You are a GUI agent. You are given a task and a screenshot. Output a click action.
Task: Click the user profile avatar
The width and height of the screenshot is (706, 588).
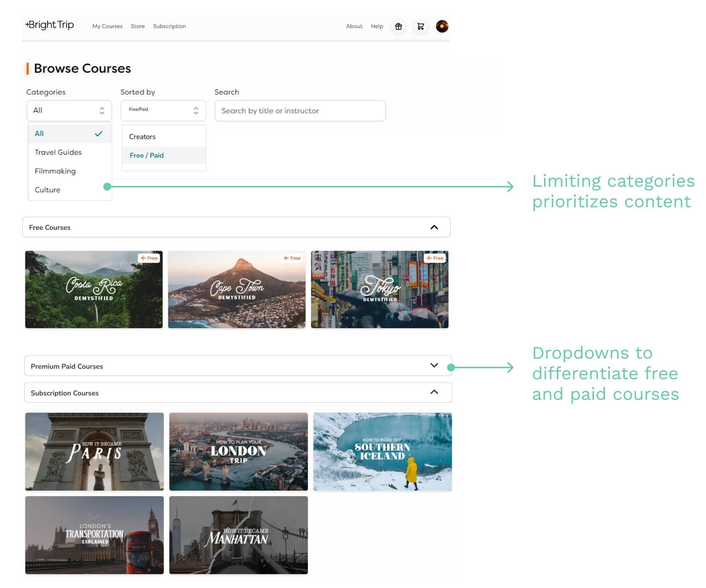point(442,26)
